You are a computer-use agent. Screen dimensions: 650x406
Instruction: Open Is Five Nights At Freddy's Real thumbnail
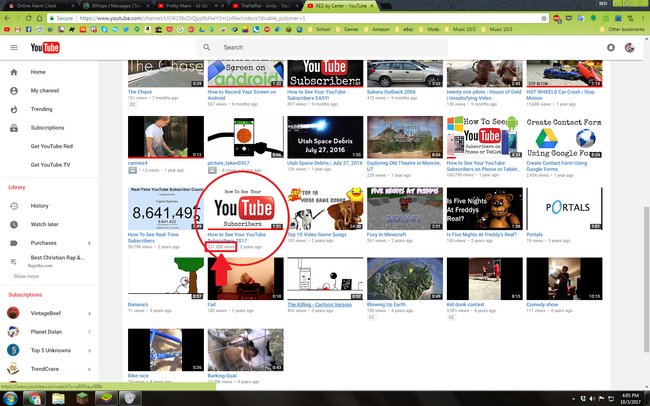click(485, 209)
